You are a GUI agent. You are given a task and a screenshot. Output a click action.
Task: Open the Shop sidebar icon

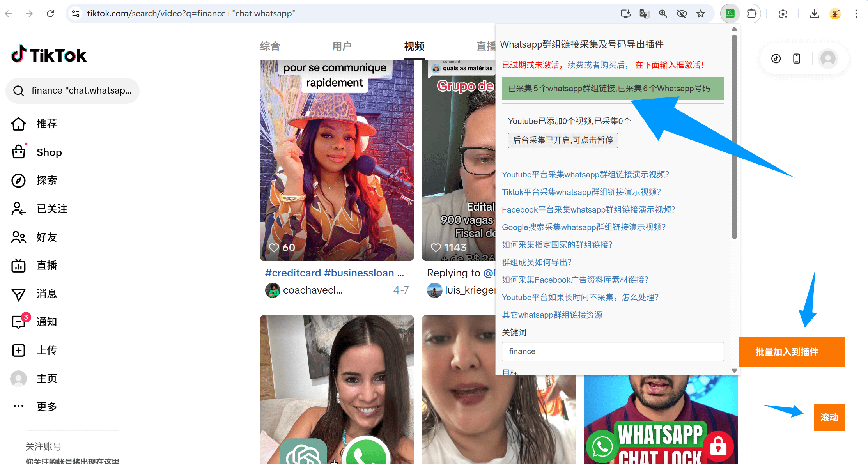pos(18,152)
